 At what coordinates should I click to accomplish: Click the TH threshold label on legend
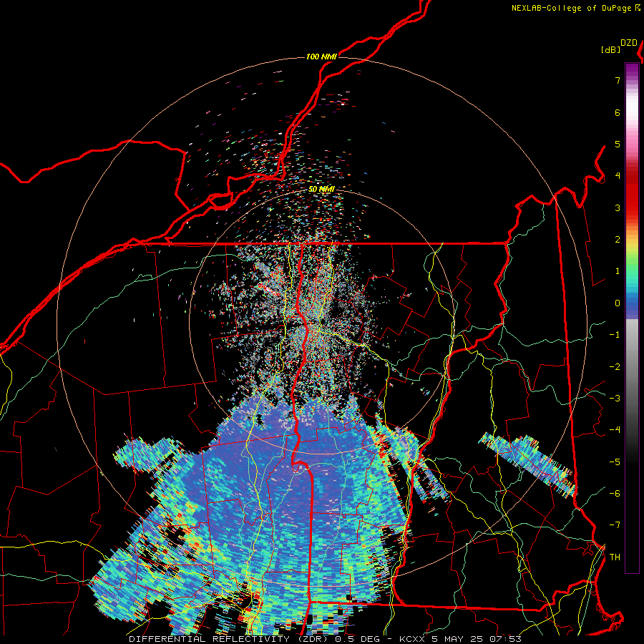[x=615, y=557]
